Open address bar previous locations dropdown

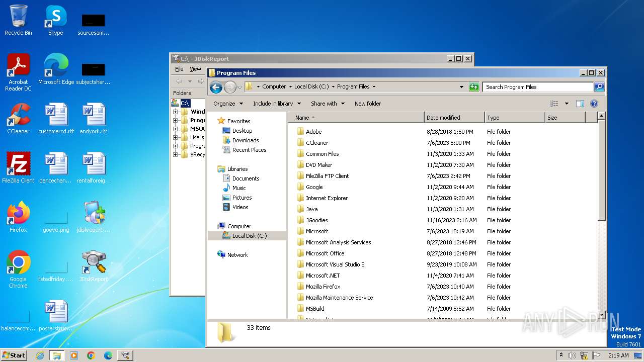point(461,87)
